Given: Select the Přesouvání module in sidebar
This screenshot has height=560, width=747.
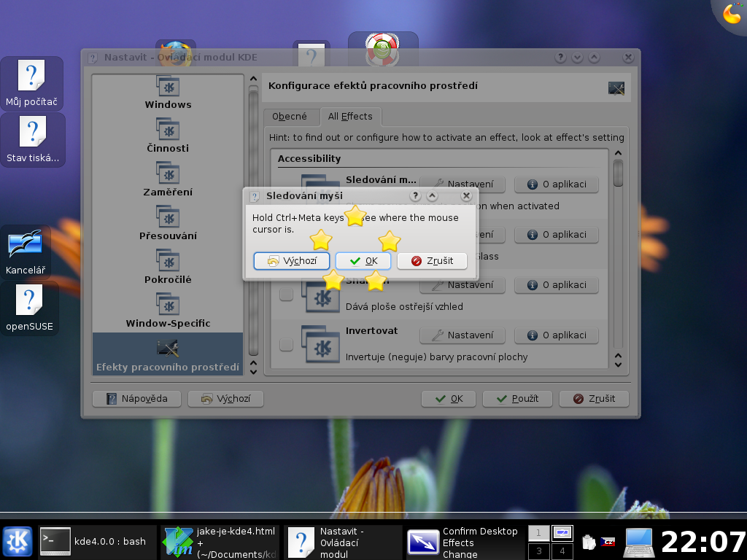Looking at the screenshot, I should coord(168,224).
